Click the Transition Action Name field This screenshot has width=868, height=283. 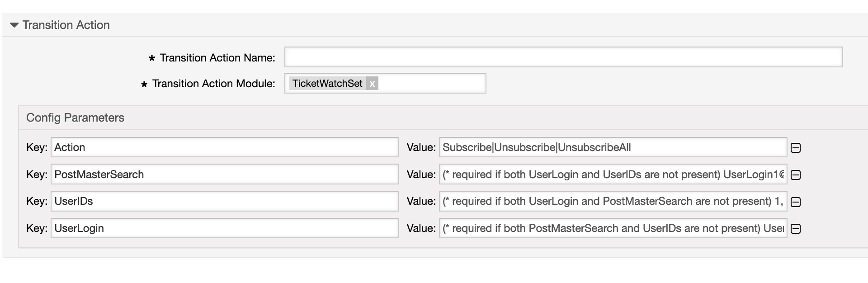point(563,57)
